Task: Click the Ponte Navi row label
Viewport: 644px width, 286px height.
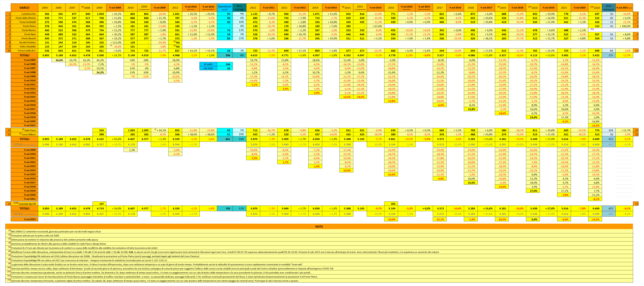Action: pos(25,34)
